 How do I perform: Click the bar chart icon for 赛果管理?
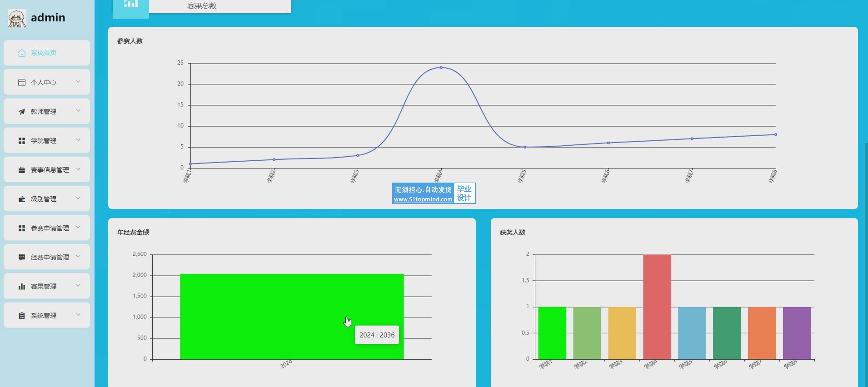pos(22,286)
